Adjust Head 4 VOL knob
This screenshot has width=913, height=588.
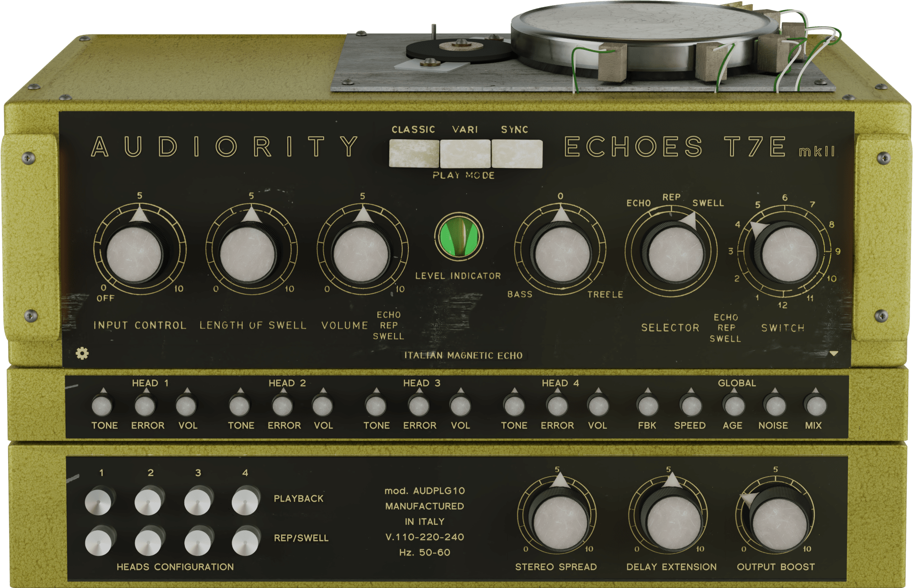[598, 405]
